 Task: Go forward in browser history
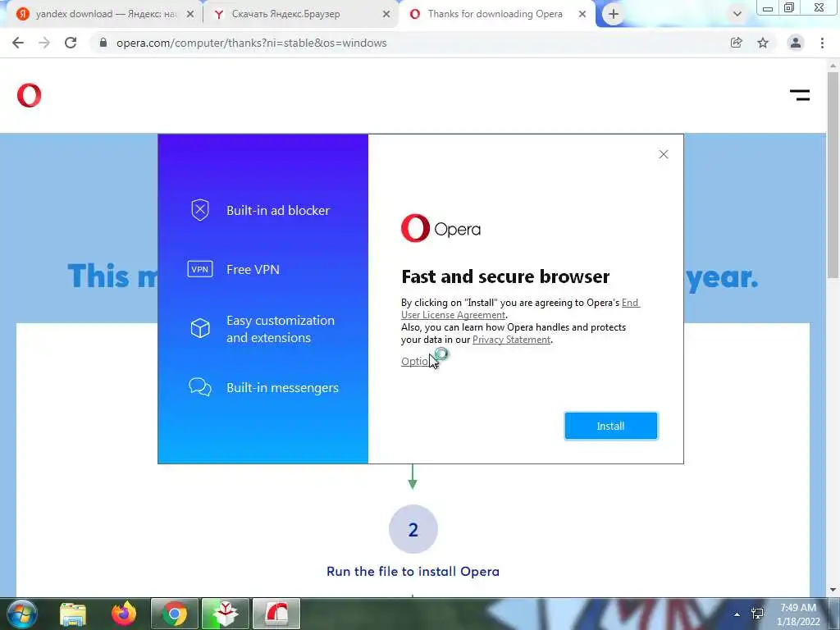click(44, 43)
